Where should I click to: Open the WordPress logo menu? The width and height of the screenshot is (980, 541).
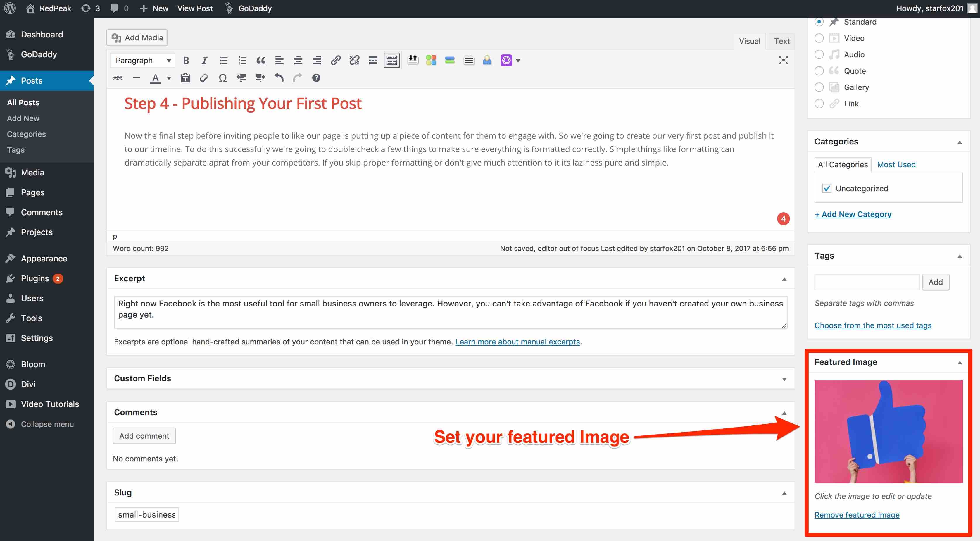tap(10, 8)
